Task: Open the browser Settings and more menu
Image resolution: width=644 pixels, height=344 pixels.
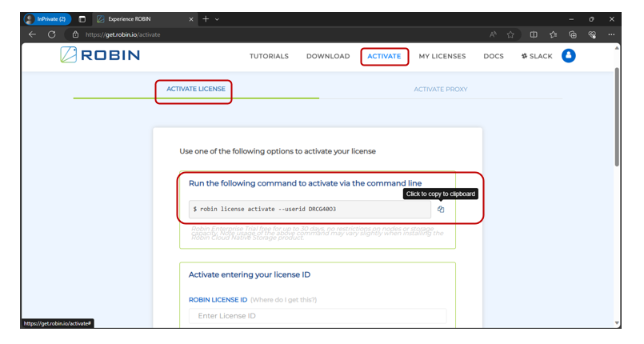Action: coord(611,34)
